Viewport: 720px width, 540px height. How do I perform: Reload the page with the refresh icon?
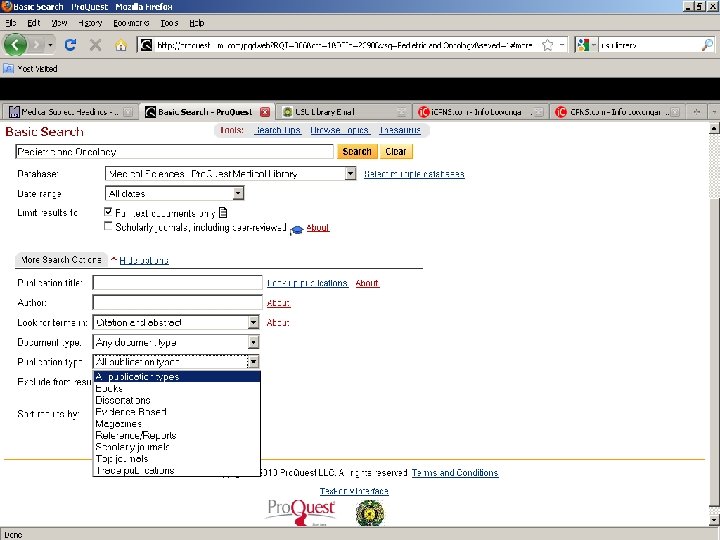tap(70, 45)
